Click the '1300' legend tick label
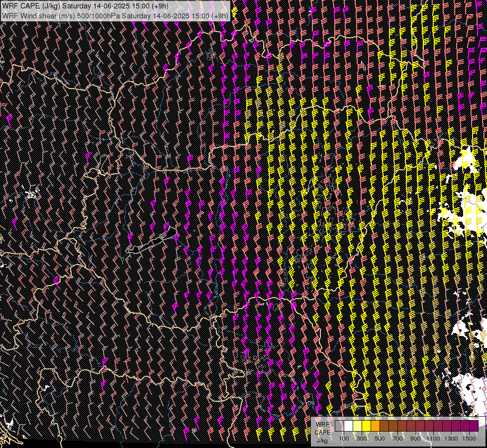 pos(451,439)
